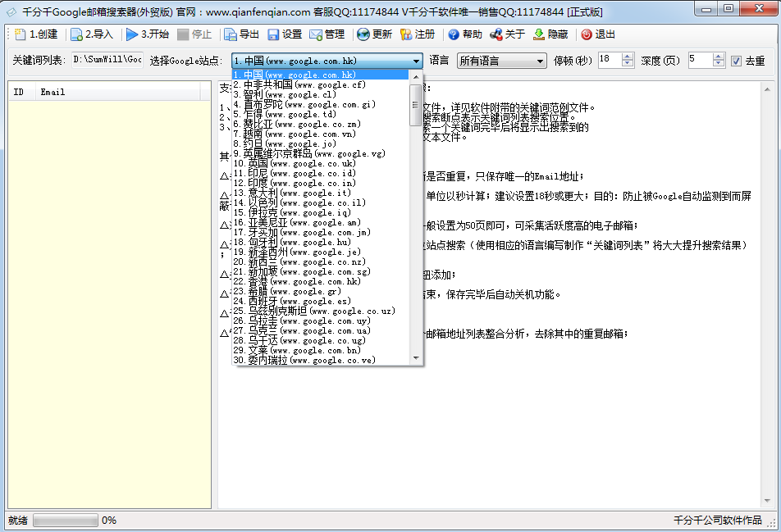
Task: Click the 注册 register icon
Action: click(406, 34)
